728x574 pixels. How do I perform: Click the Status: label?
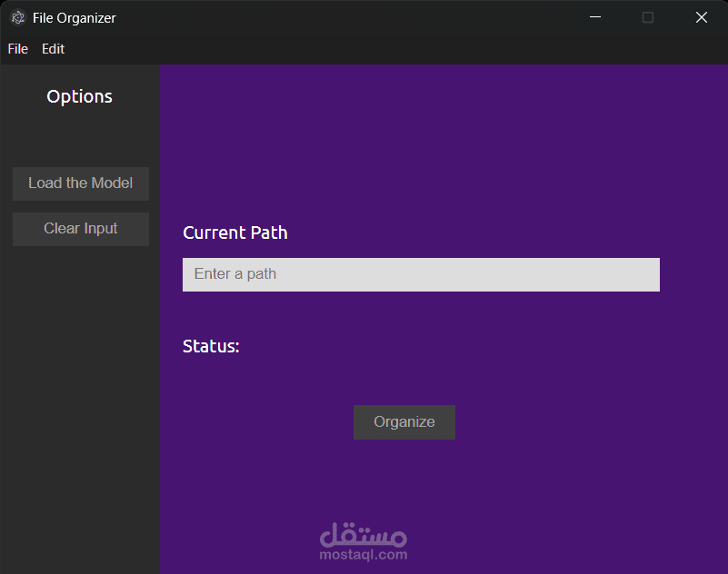[211, 347]
